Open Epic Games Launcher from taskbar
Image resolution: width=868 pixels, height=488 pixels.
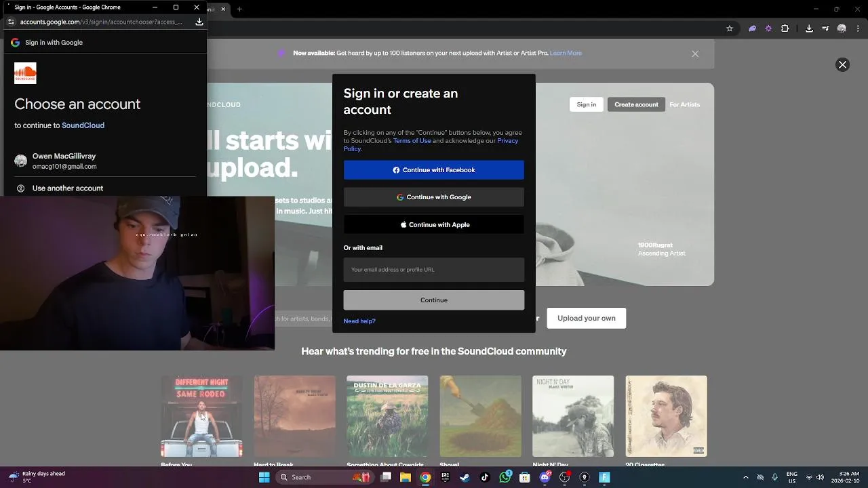445,477
